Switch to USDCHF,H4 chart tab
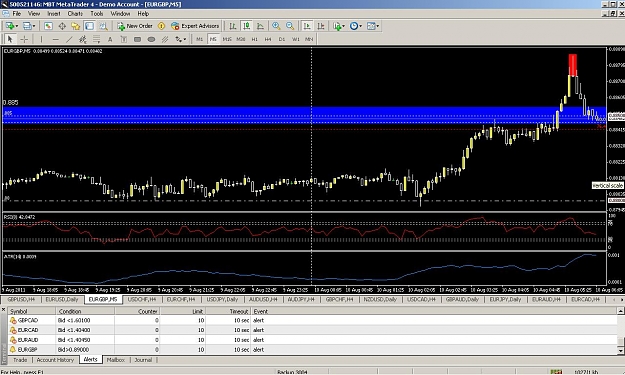 point(142,299)
